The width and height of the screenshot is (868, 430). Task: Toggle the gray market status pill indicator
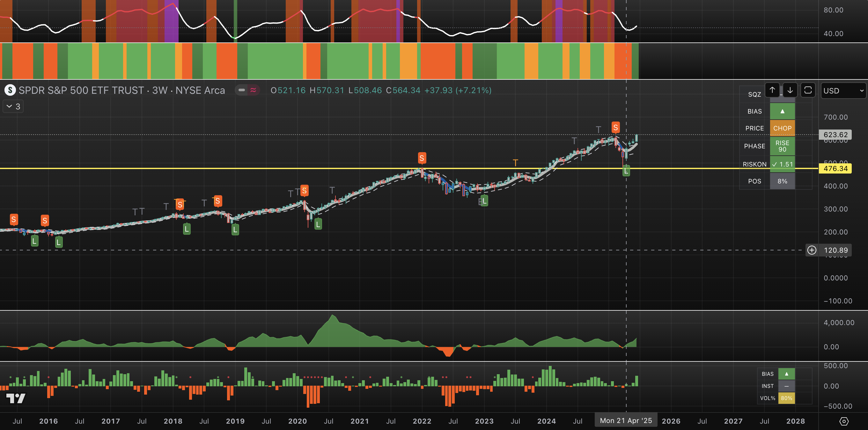pos(242,90)
